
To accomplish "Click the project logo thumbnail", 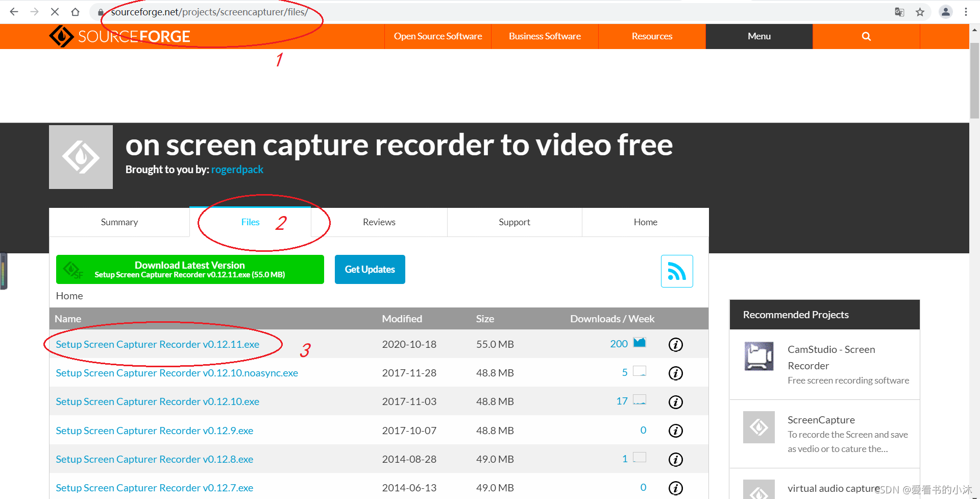I will (x=81, y=157).
